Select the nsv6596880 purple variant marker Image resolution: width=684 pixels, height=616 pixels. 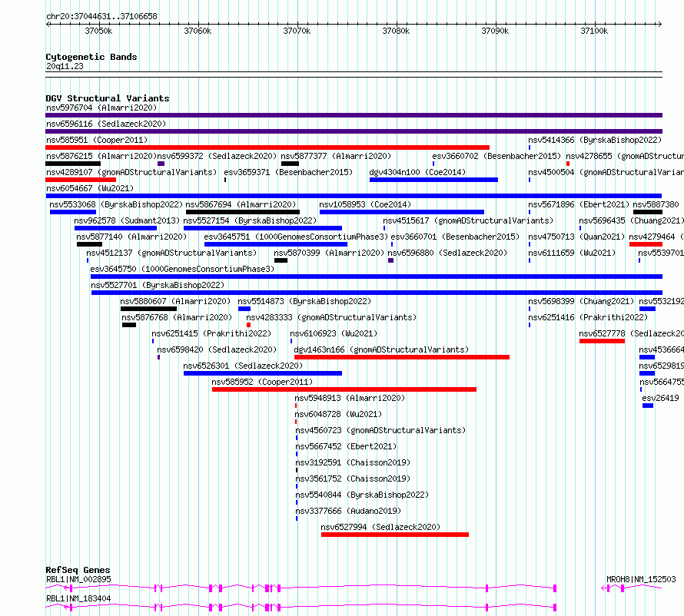(x=391, y=260)
